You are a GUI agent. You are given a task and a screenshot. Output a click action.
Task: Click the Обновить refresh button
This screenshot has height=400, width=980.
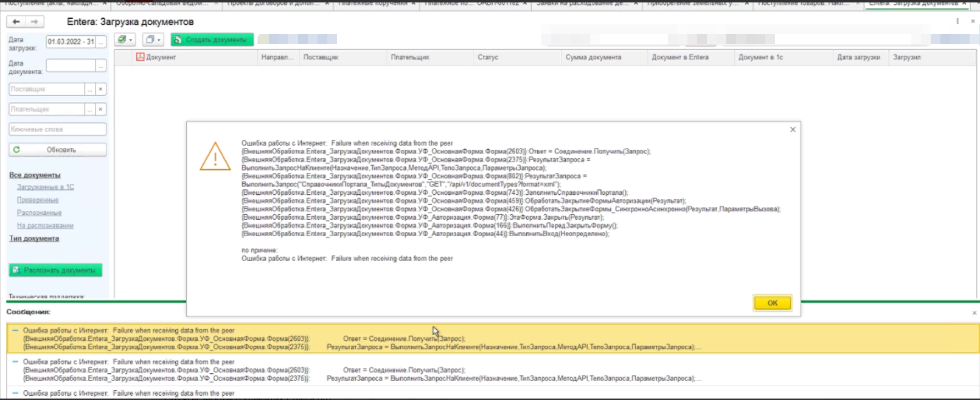(x=58, y=149)
